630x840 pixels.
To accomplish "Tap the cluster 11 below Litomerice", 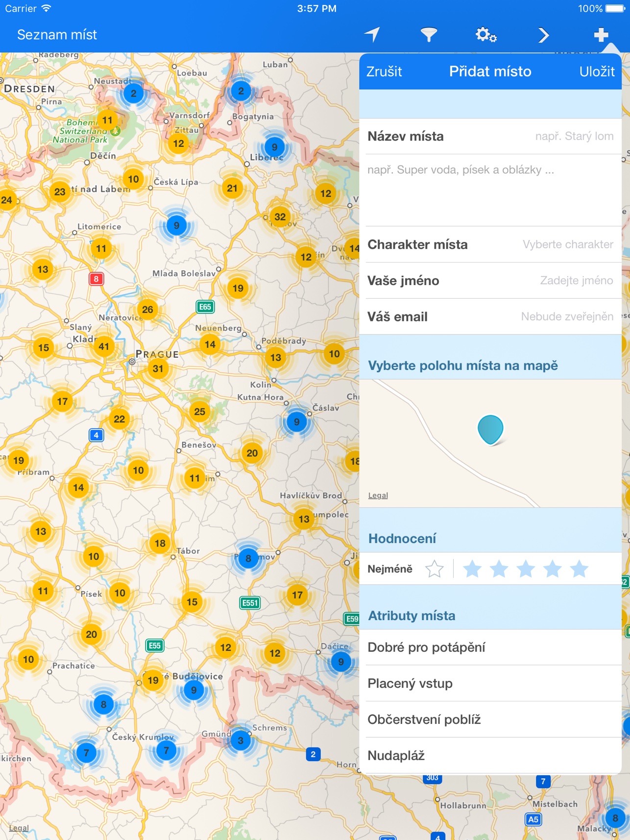I will [x=101, y=248].
